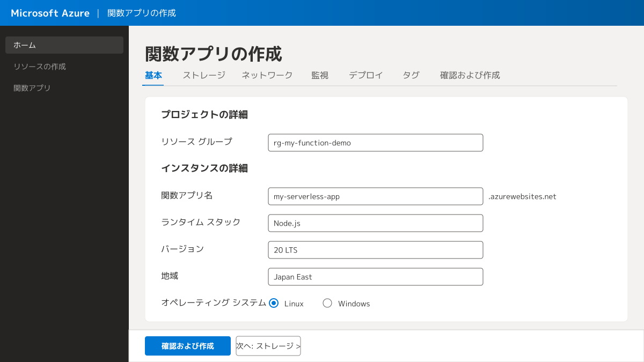
Task: Focus the リソース グループ field
Action: click(x=376, y=143)
